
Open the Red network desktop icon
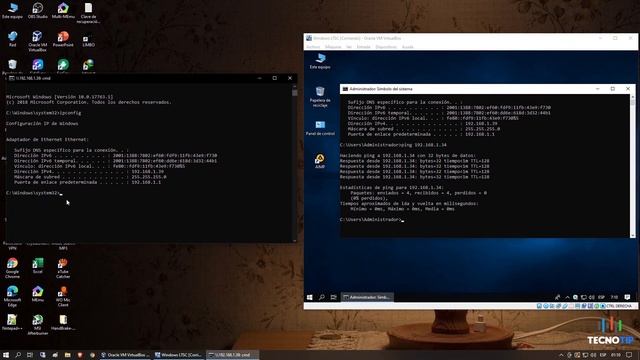point(12,39)
